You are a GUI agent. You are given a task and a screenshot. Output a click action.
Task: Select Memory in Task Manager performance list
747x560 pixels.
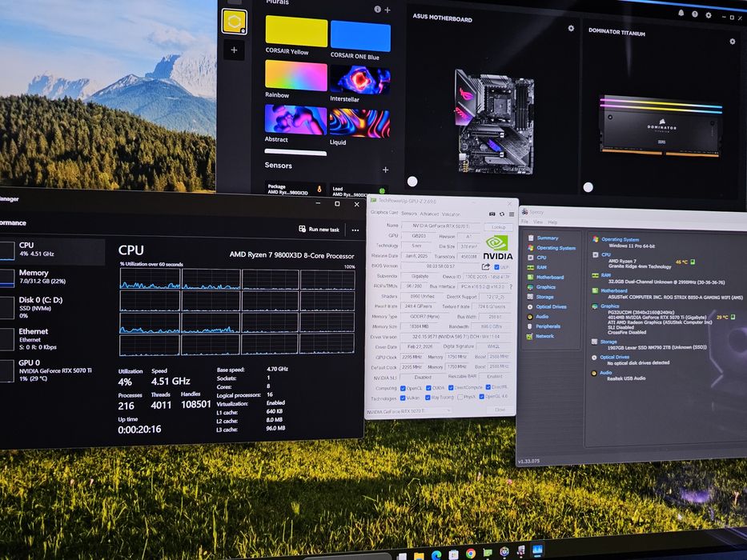[52, 277]
